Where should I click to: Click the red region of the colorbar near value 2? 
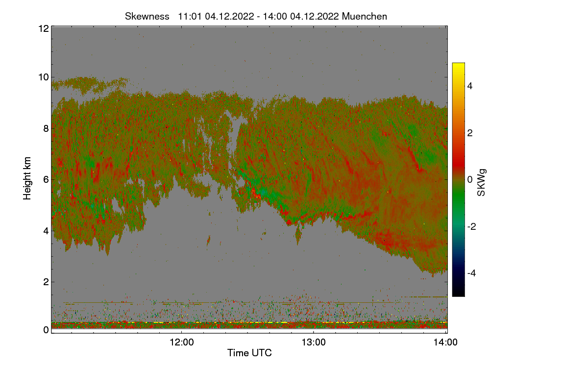(458, 133)
